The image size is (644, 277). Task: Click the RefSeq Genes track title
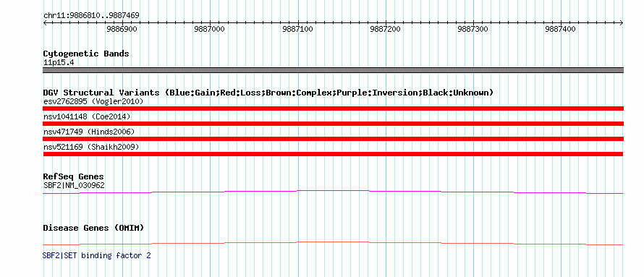[x=74, y=177]
